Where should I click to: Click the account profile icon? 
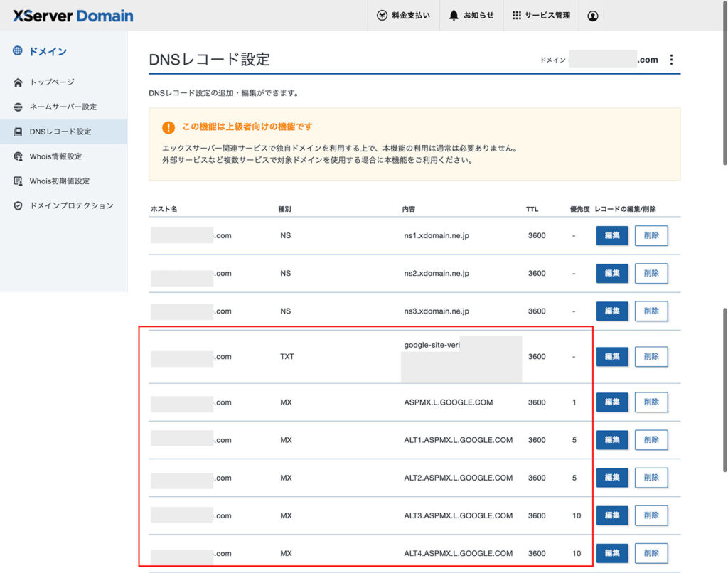pos(593,14)
